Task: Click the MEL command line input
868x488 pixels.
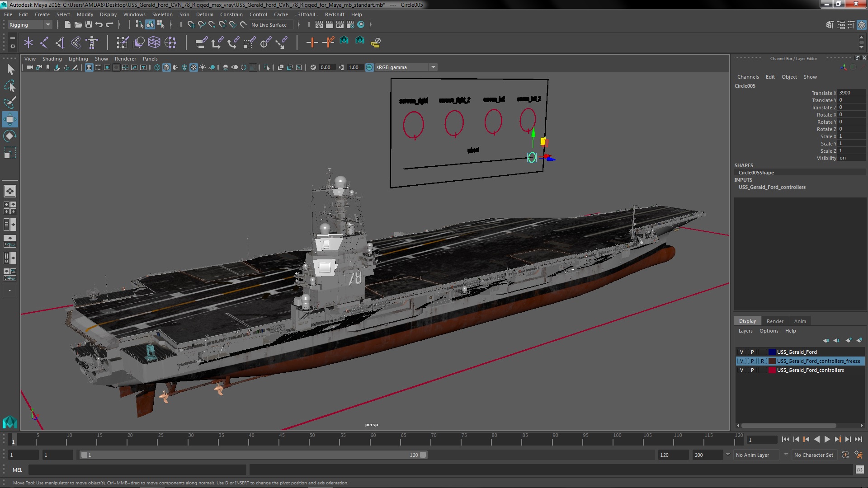Action: point(137,470)
